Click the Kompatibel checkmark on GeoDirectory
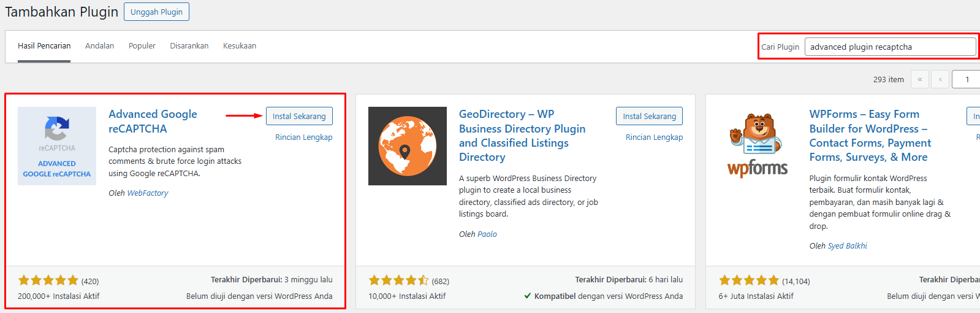This screenshot has height=313, width=980. [x=528, y=296]
